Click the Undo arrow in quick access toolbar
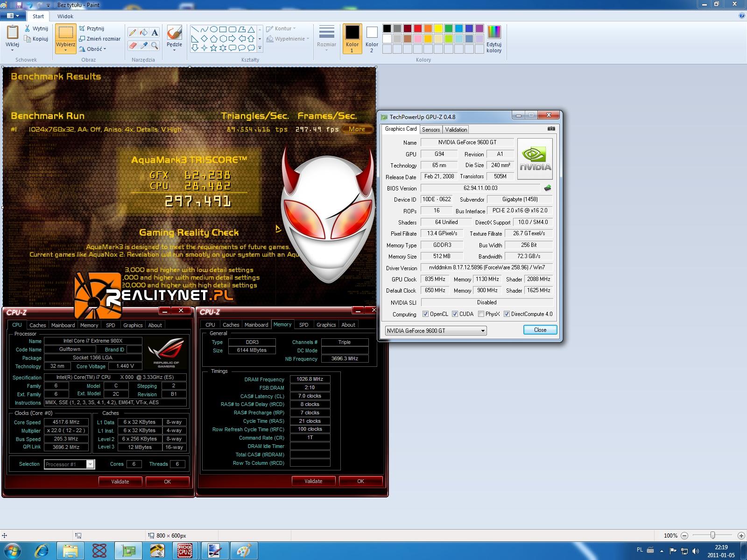 tap(30, 5)
